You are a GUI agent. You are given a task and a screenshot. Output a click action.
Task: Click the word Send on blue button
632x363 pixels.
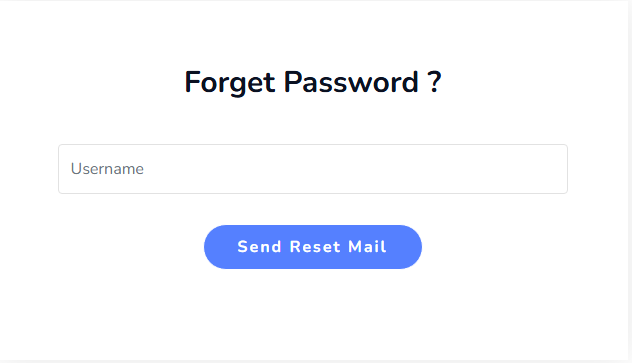point(259,247)
